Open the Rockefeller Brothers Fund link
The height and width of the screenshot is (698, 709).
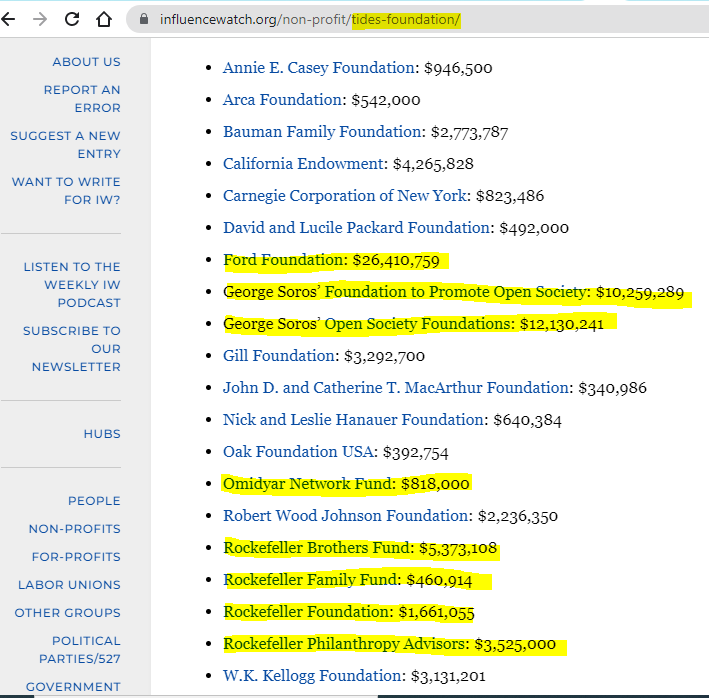pos(317,548)
